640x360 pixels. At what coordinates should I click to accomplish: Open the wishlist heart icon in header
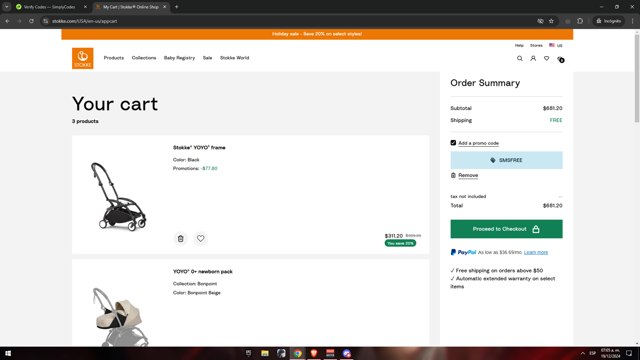(x=547, y=58)
